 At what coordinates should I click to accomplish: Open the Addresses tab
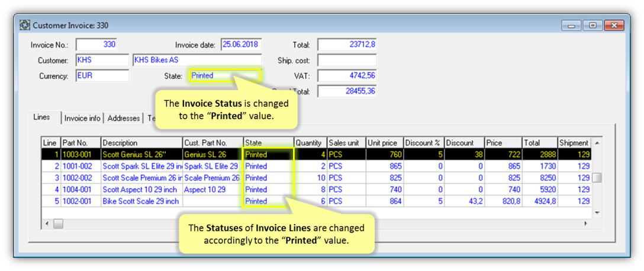pos(124,119)
